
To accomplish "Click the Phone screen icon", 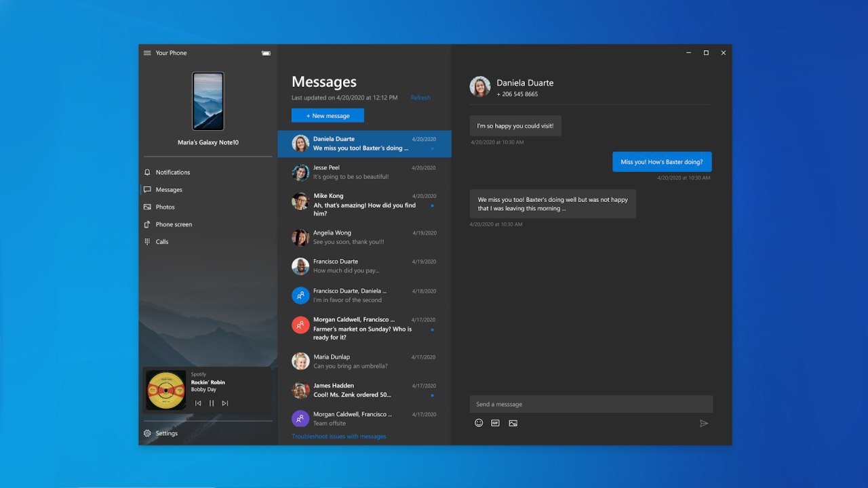I will pyautogui.click(x=147, y=224).
